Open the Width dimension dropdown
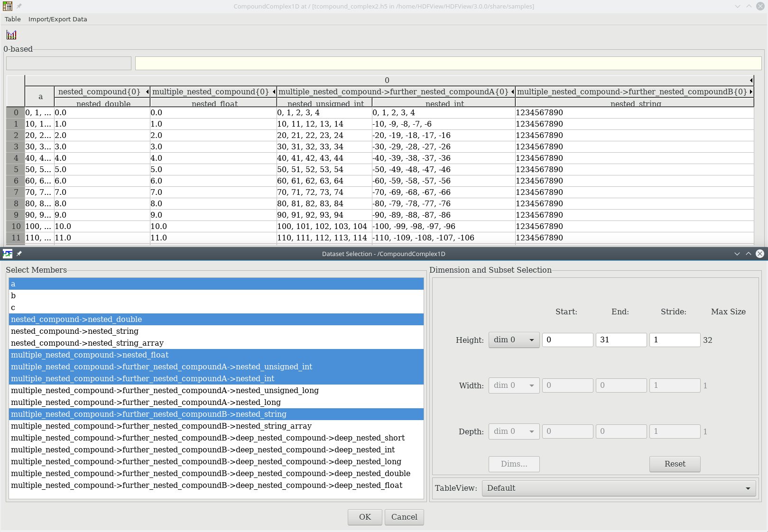The image size is (768, 532). [x=514, y=385]
